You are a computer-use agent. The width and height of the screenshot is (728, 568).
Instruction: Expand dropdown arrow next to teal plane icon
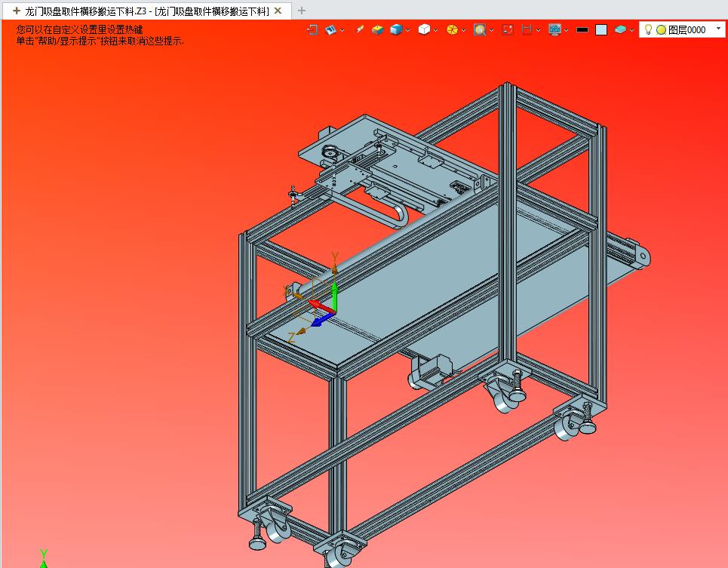[x=631, y=30]
